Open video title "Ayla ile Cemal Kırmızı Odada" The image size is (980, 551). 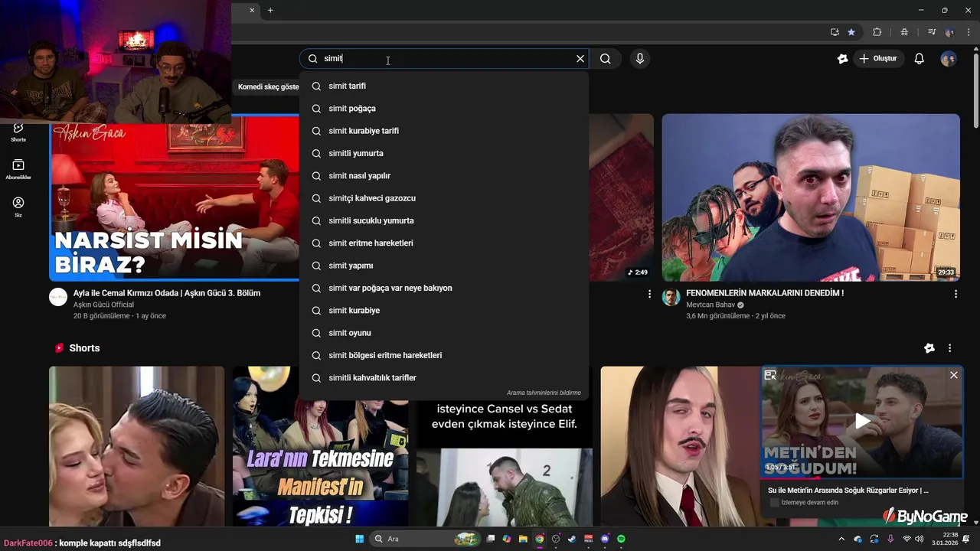click(167, 293)
